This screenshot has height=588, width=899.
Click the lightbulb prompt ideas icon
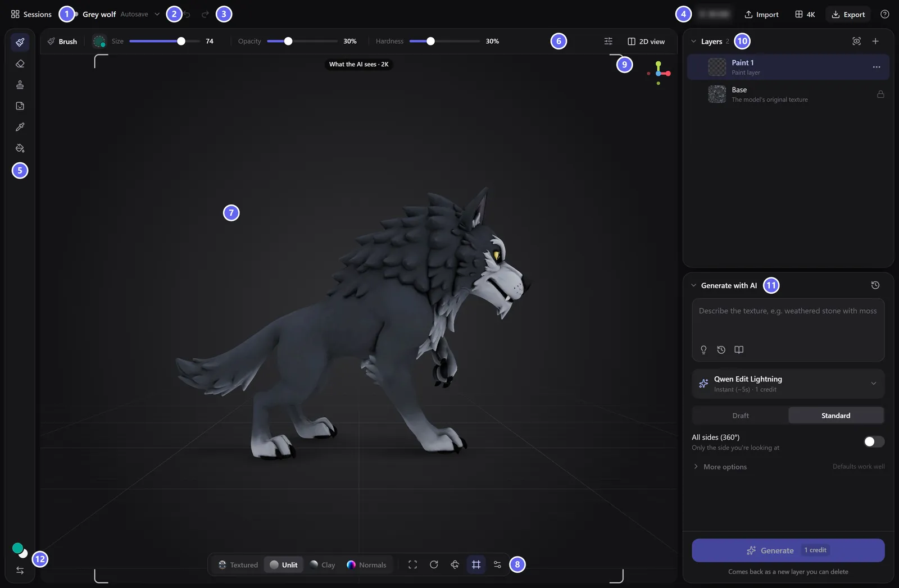point(703,350)
